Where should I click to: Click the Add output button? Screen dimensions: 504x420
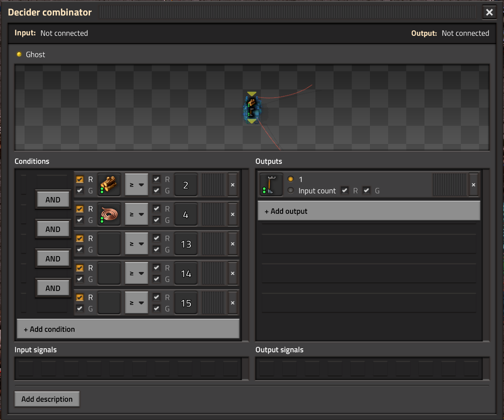(x=369, y=211)
